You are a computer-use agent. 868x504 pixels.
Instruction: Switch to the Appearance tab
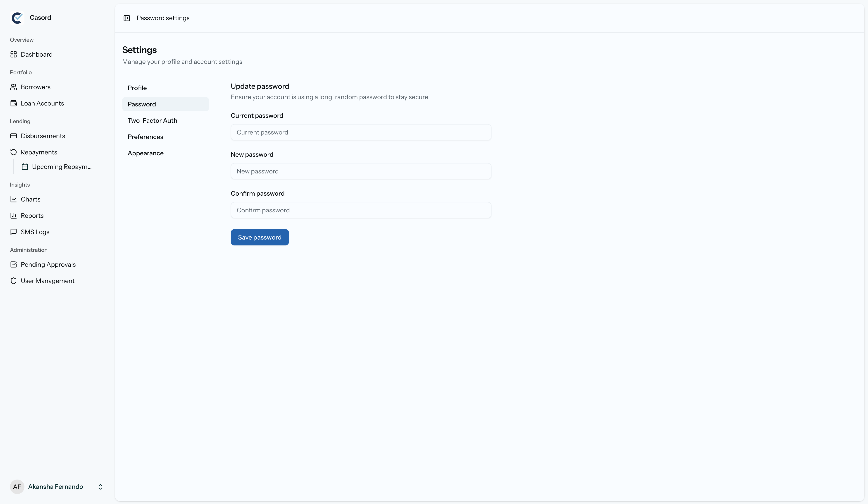(145, 153)
